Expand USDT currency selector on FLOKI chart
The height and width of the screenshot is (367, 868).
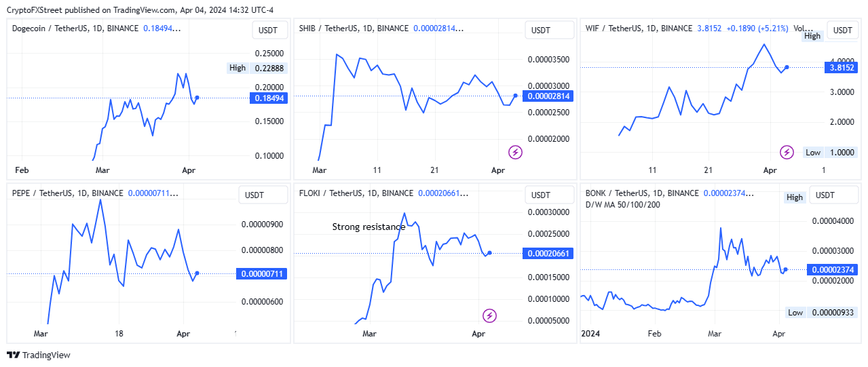[x=540, y=195]
